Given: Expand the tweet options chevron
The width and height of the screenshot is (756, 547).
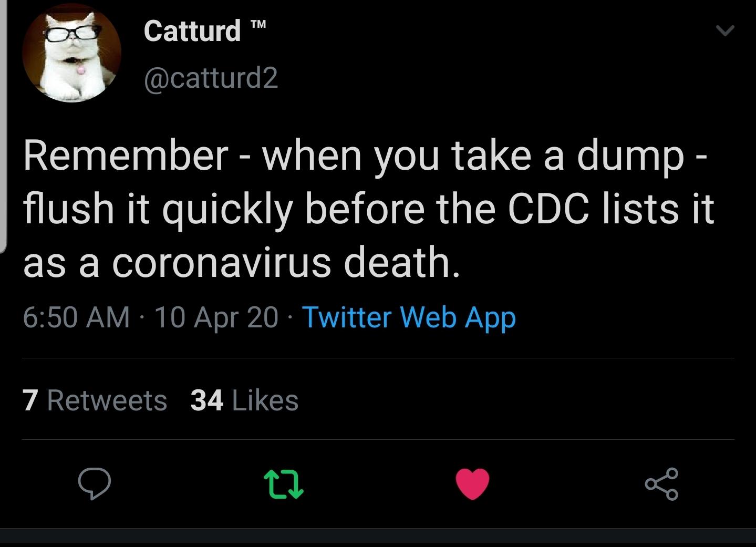Looking at the screenshot, I should [725, 31].
